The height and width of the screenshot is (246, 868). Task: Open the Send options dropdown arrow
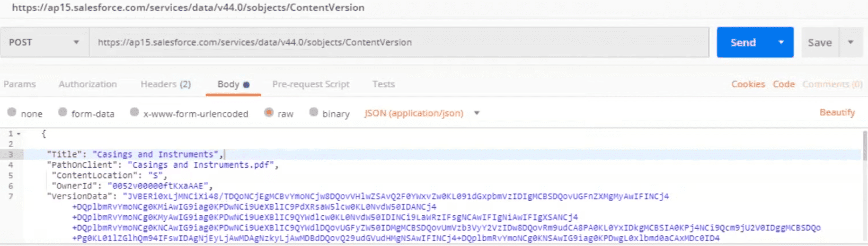pos(781,42)
